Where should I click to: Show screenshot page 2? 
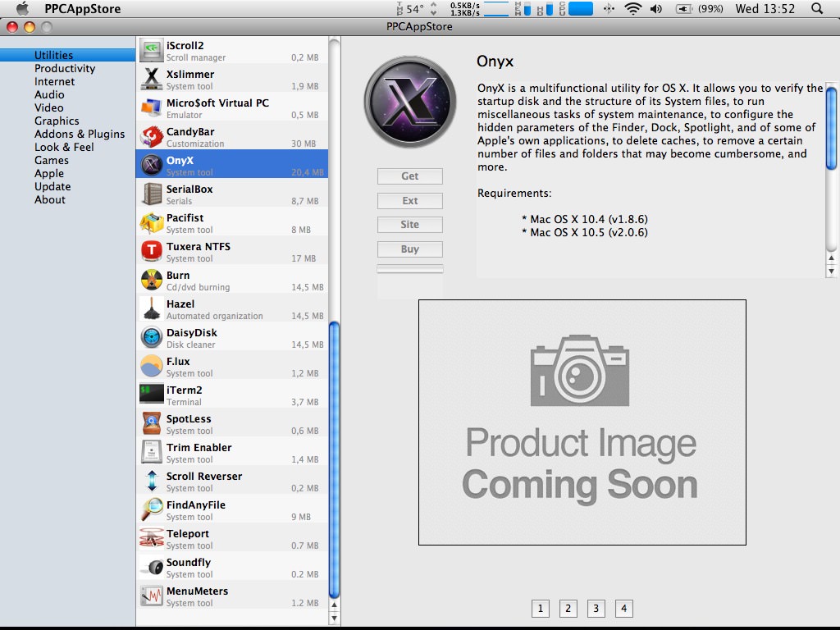[568, 609]
